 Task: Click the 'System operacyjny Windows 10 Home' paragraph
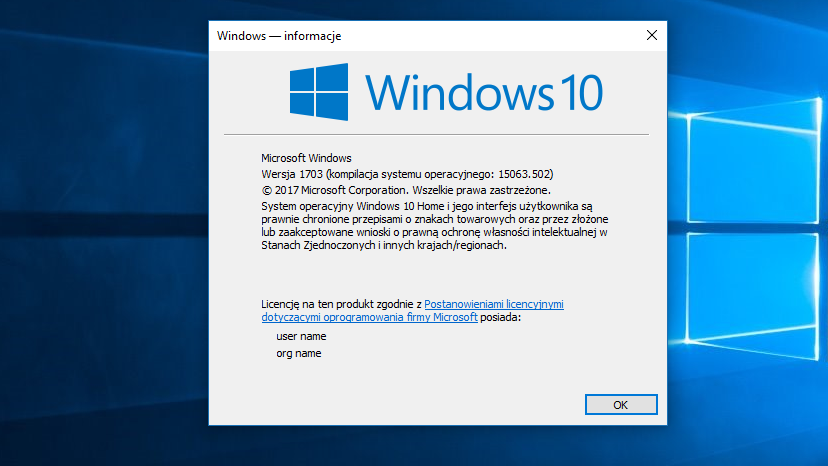pyautogui.click(x=435, y=226)
